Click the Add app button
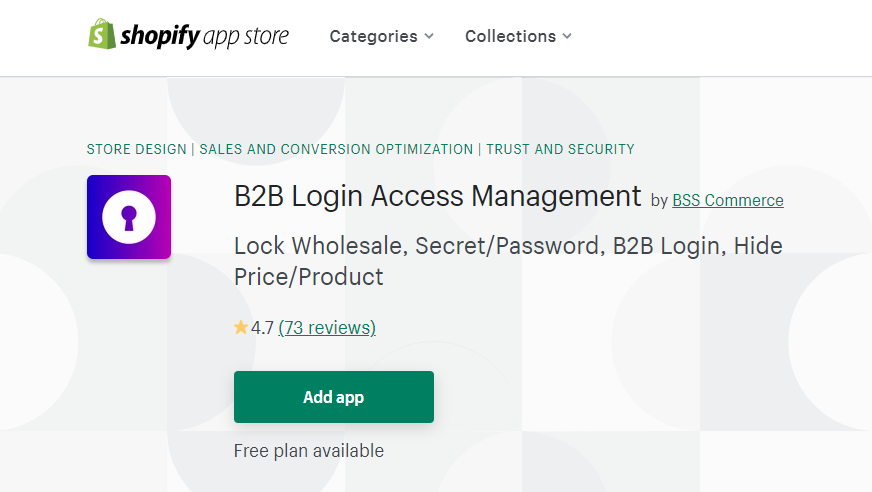Image resolution: width=872 pixels, height=492 pixels. tap(334, 397)
